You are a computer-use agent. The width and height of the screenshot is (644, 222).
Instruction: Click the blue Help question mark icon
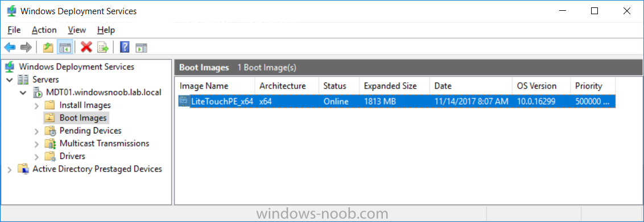[x=125, y=48]
